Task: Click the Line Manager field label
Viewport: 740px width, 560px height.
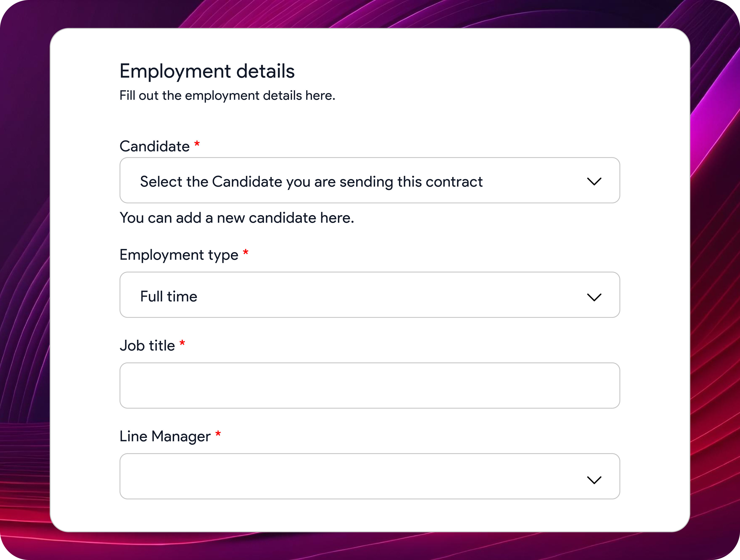Action: point(165,437)
